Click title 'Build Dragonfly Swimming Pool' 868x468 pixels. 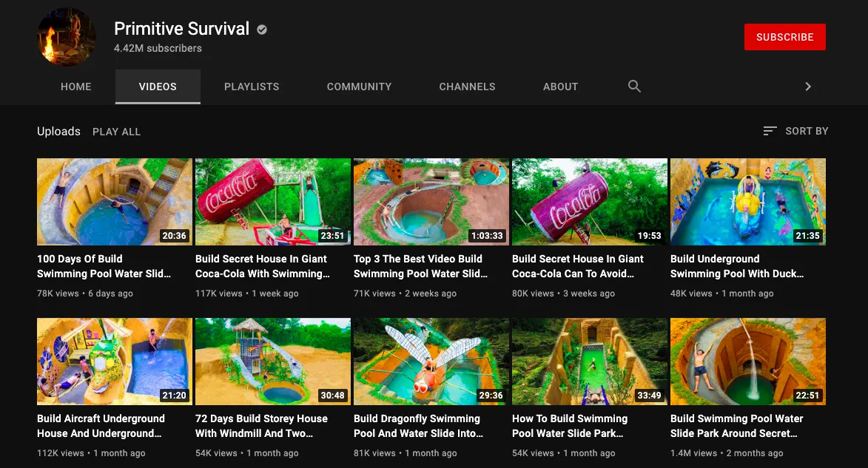pyautogui.click(x=419, y=426)
